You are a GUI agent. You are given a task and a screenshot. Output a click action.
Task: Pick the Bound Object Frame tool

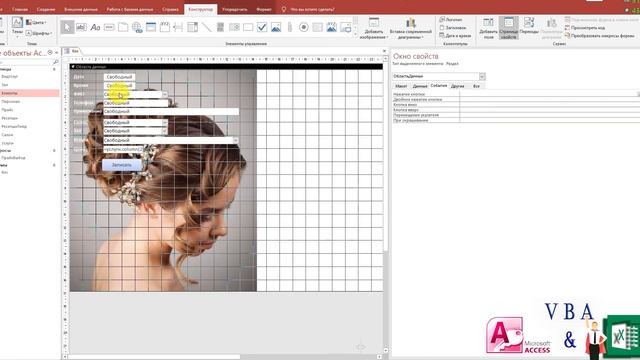click(x=331, y=27)
